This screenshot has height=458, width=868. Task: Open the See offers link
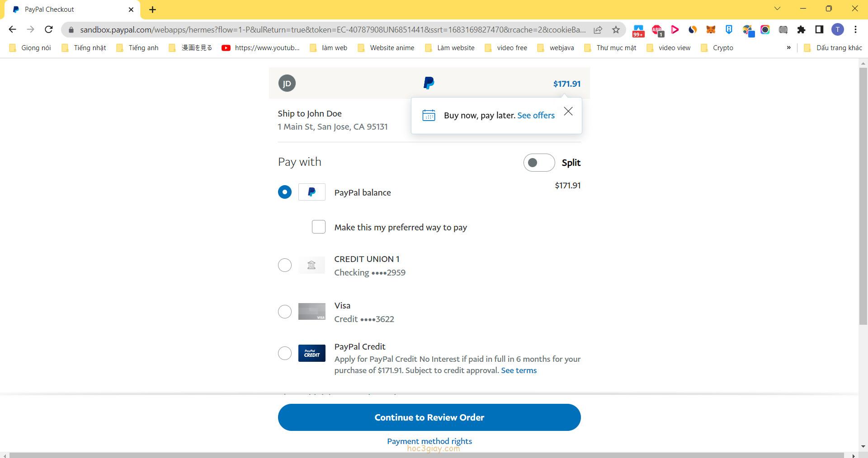coord(536,115)
